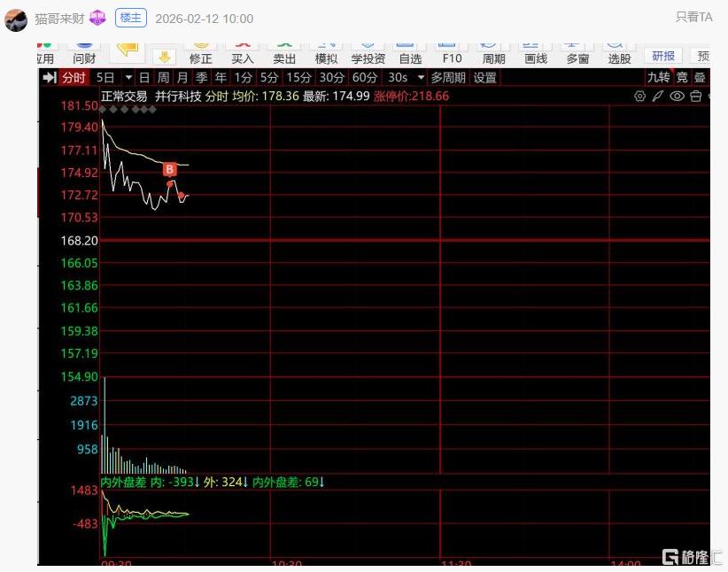
Task: Switch to the 分时 intraday tab
Action: click(x=74, y=78)
